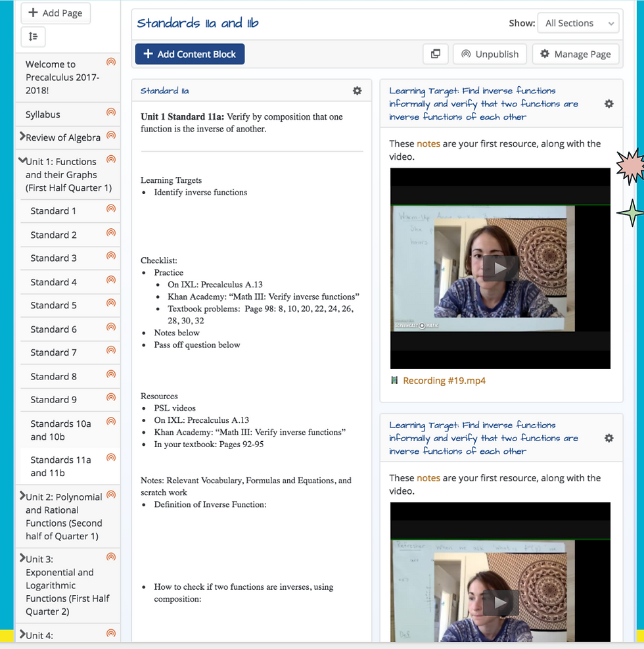
Task: Click publish status icon for Unit 3 Exponential
Action: pyautogui.click(x=111, y=557)
